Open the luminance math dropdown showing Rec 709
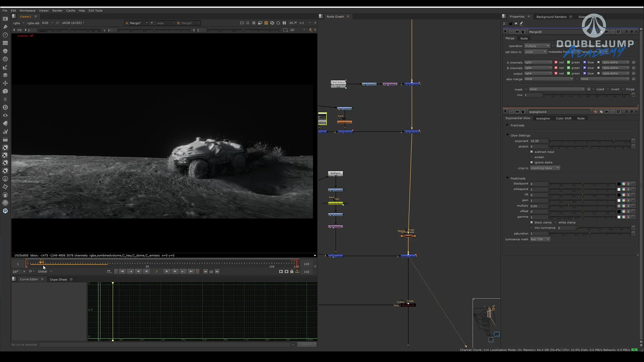 click(x=540, y=239)
